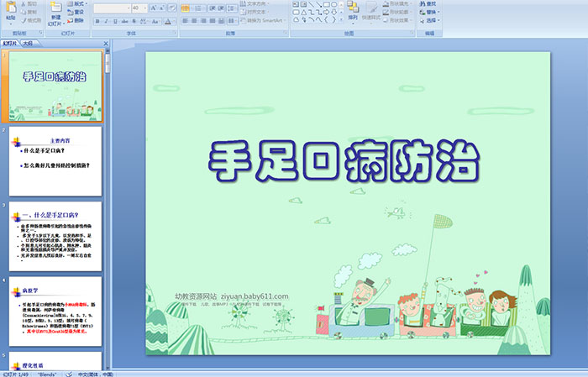Click the Font Color (A) swatch button
Viewport: 588px width, 377px height.
coord(168,21)
